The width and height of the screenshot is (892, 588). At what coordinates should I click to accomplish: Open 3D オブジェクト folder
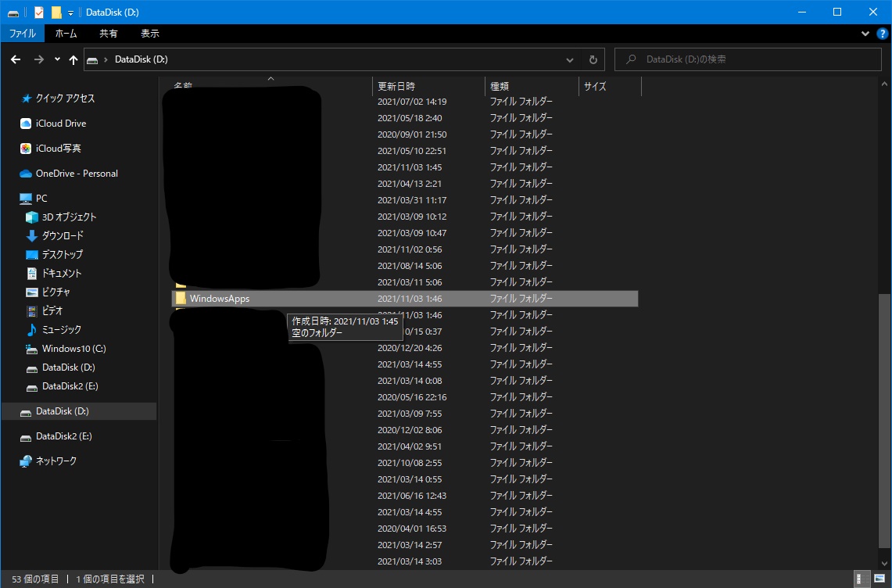click(70, 217)
